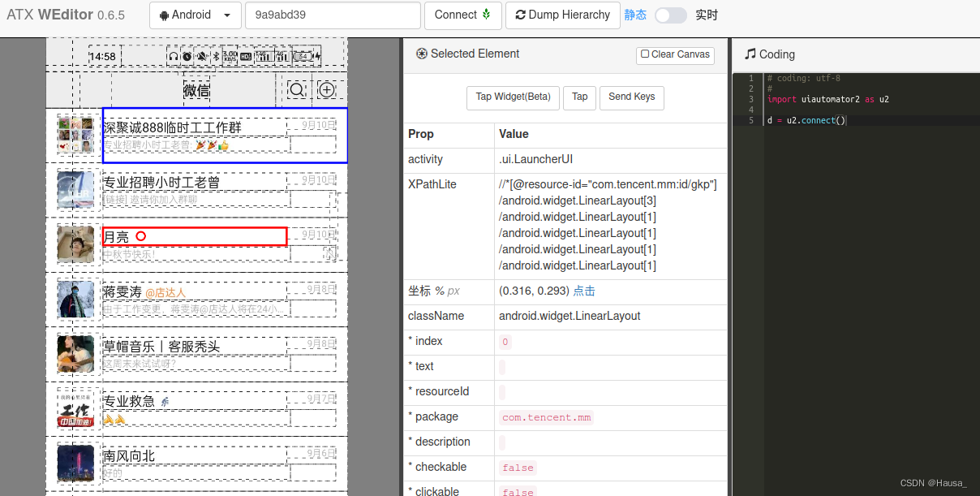Image resolution: width=980 pixels, height=496 pixels.
Task: Tap the WeChat plus circle icon
Action: point(326,90)
